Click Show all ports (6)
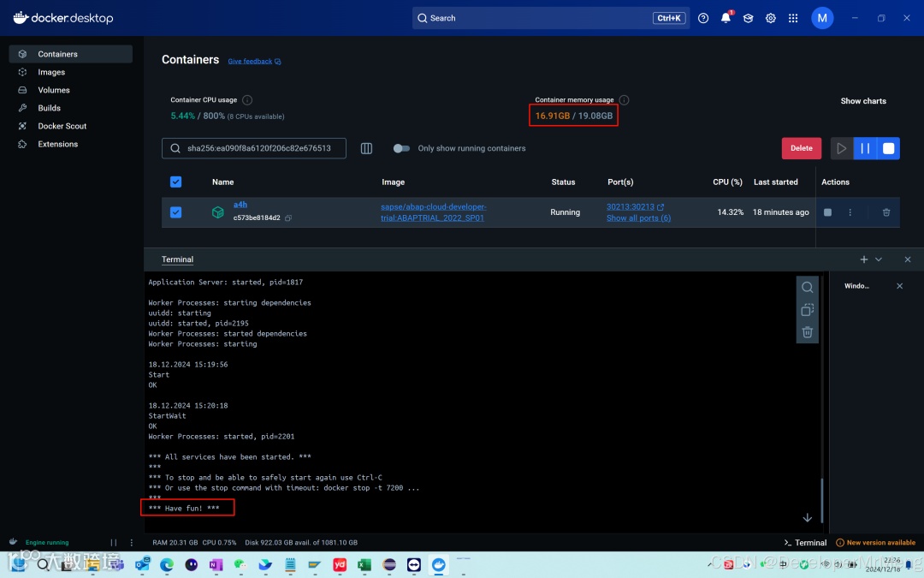Viewport: 924px width, 578px height. click(638, 217)
